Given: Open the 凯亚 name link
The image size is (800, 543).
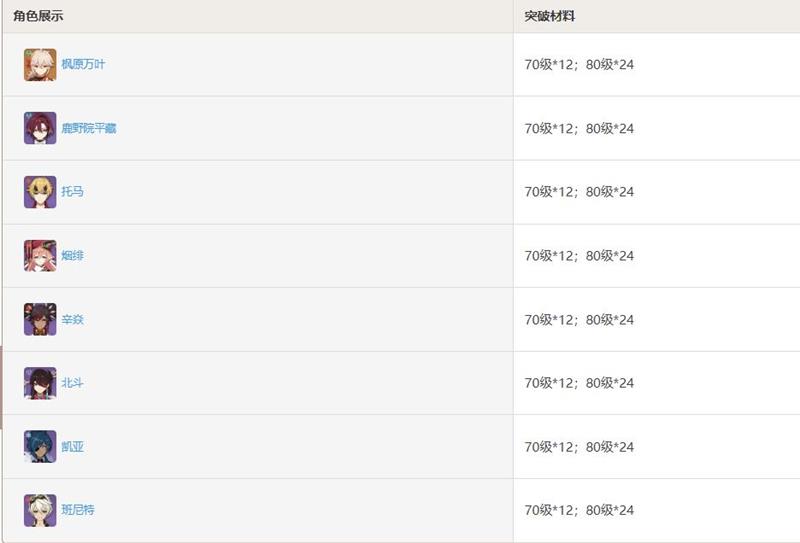Looking at the screenshot, I should click(x=72, y=447).
